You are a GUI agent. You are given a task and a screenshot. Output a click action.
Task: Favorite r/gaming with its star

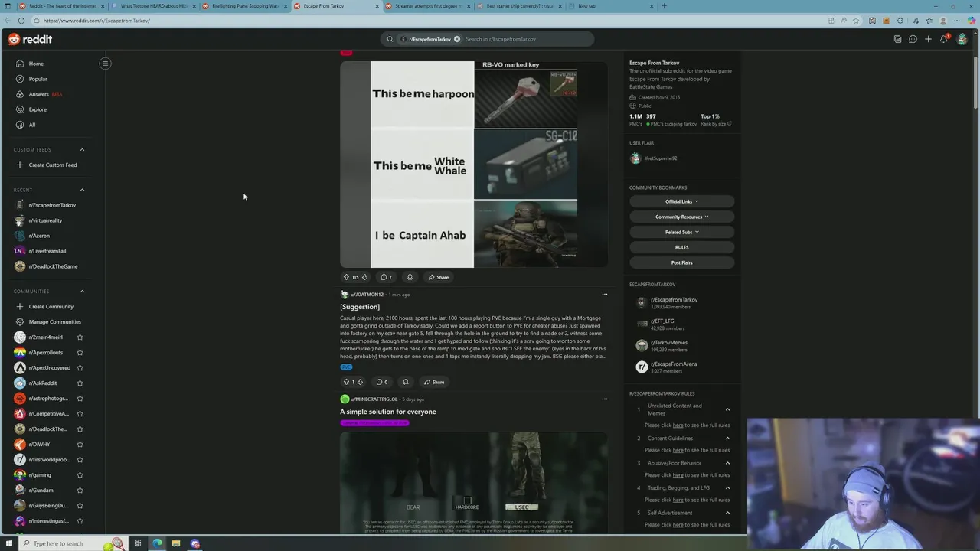[x=80, y=474]
